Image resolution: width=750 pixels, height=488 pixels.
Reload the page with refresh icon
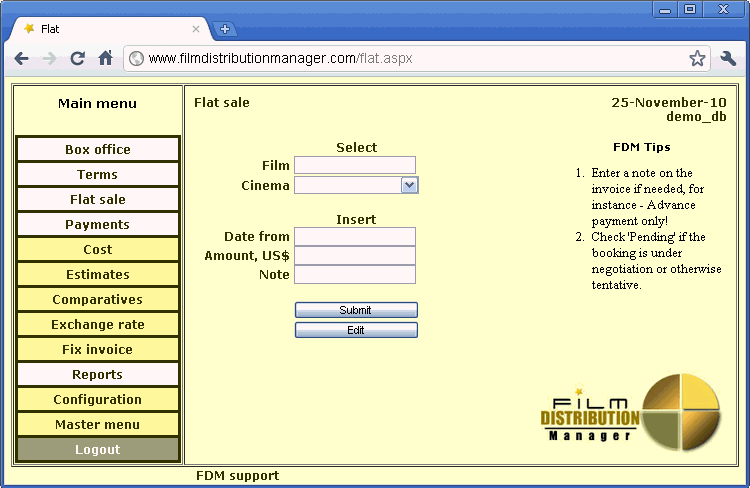[x=77, y=59]
